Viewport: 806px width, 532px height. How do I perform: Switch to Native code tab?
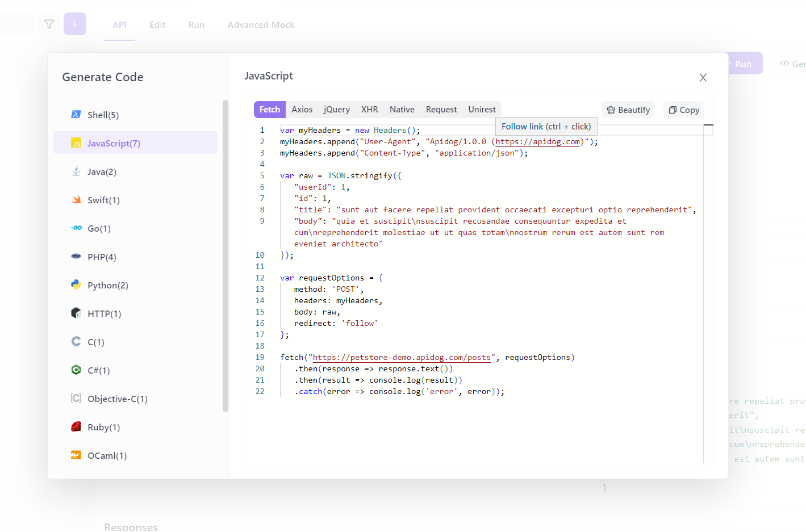(402, 110)
